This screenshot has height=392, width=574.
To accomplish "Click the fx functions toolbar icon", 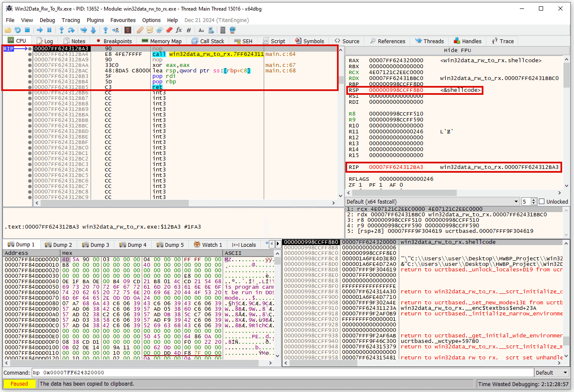I will [x=179, y=30].
